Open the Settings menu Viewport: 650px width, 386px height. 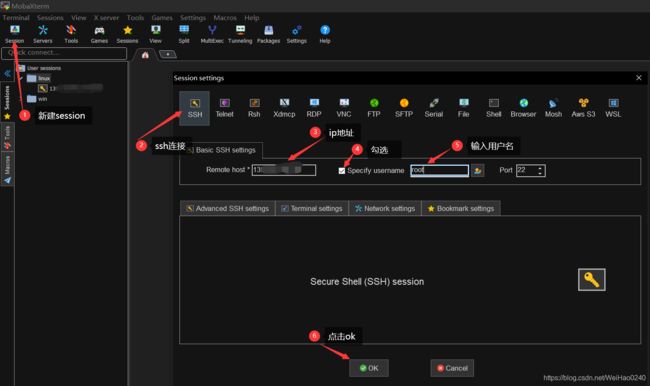tap(192, 18)
